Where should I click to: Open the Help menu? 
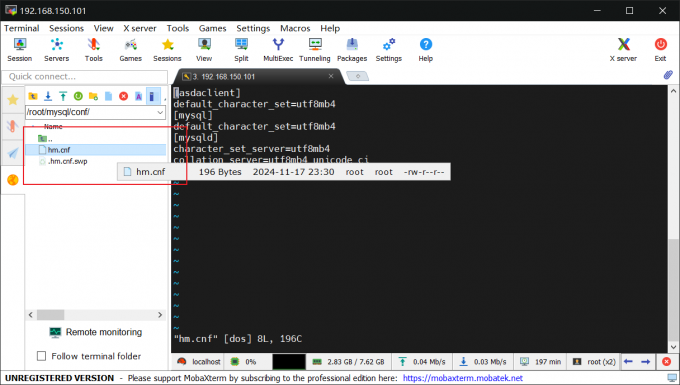coord(330,28)
